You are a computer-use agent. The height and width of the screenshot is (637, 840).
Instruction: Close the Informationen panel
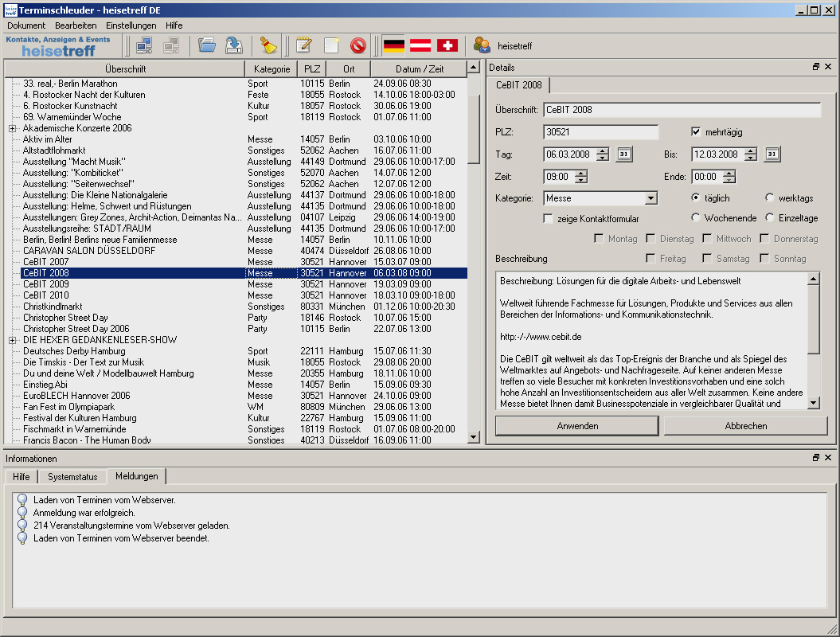coord(828,458)
